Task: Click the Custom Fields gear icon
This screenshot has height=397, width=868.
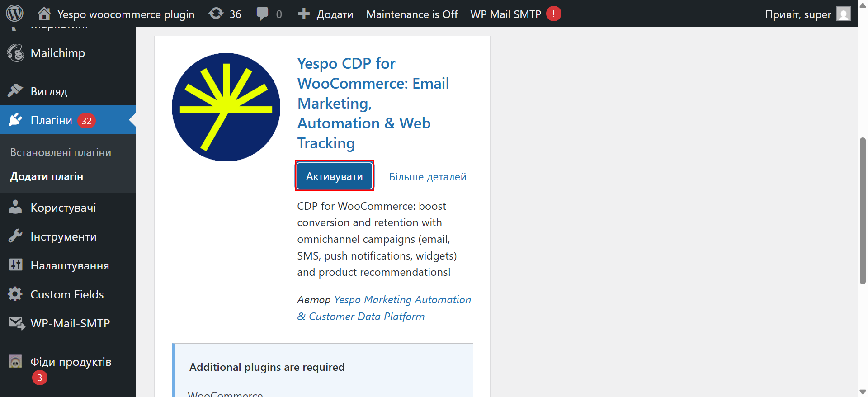Action: tap(15, 294)
